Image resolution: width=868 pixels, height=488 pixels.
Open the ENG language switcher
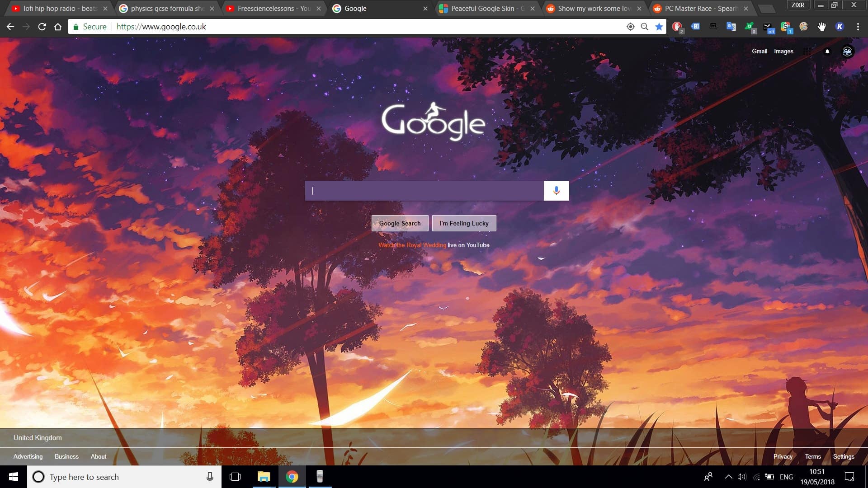tap(787, 476)
